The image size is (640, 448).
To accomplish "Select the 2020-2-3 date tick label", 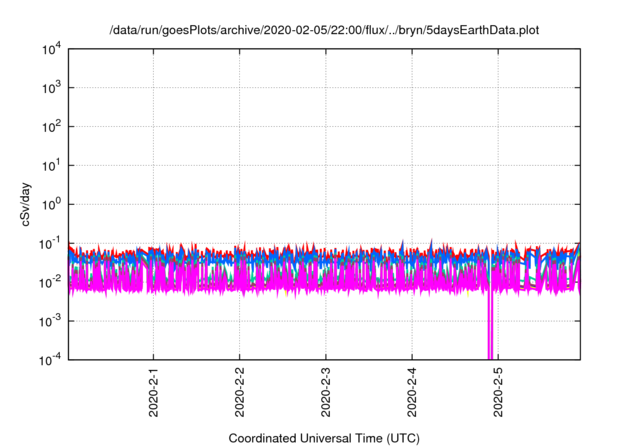I will tap(326, 392).
